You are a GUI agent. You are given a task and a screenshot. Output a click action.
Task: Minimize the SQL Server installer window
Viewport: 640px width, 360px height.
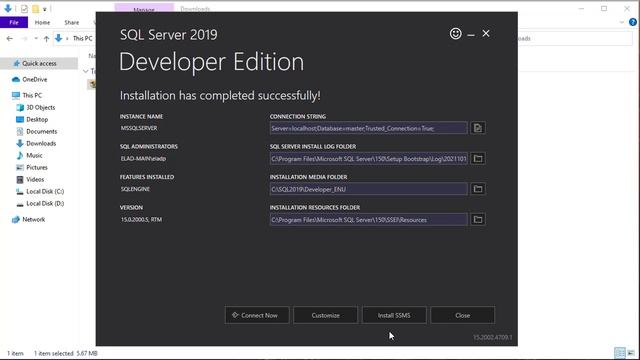pyautogui.click(x=471, y=35)
